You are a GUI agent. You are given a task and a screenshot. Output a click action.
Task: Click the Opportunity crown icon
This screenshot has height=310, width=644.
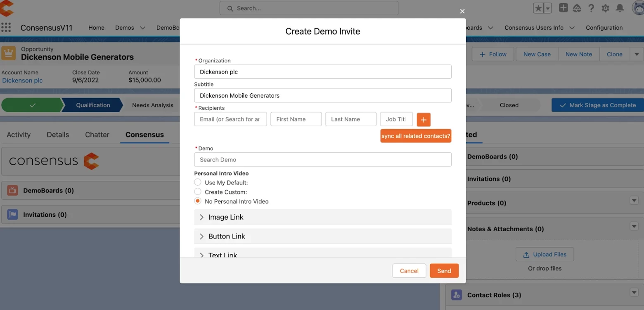pyautogui.click(x=8, y=53)
